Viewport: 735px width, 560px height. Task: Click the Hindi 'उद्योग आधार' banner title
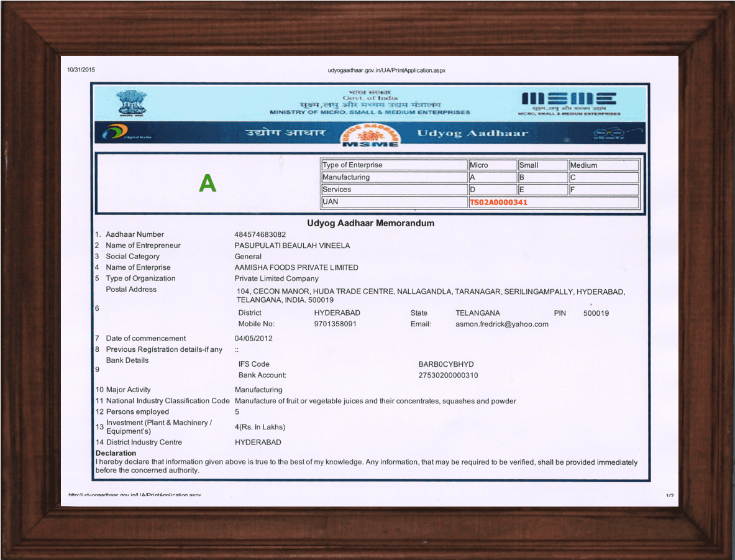285,132
